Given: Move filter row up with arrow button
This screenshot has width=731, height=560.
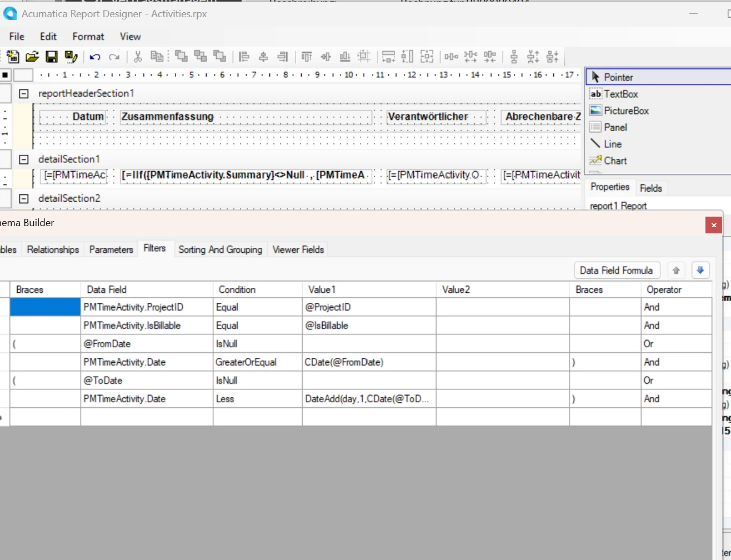Looking at the screenshot, I should [676, 271].
